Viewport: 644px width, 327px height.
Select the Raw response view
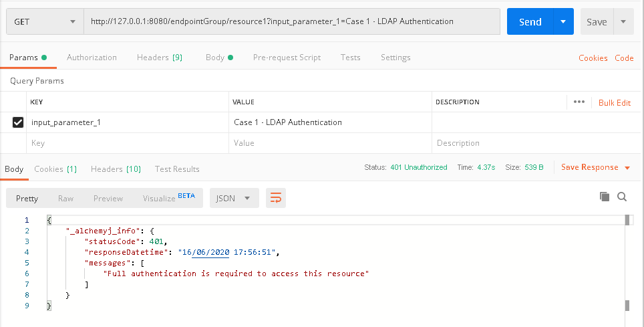click(x=65, y=198)
